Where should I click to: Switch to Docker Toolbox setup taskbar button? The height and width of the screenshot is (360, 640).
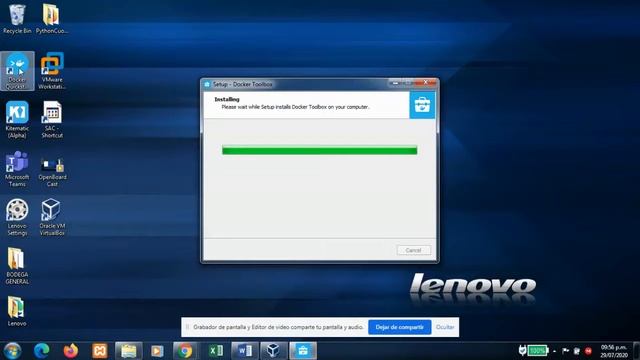click(303, 351)
